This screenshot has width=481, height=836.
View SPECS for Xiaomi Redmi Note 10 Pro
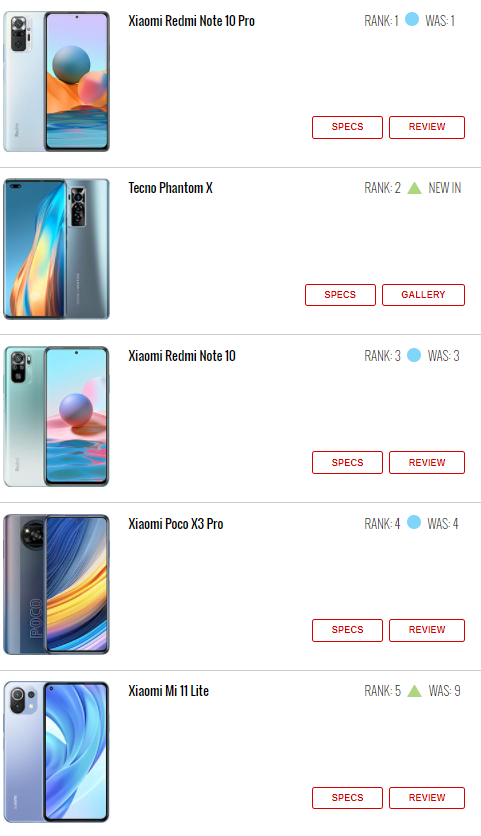click(x=347, y=127)
